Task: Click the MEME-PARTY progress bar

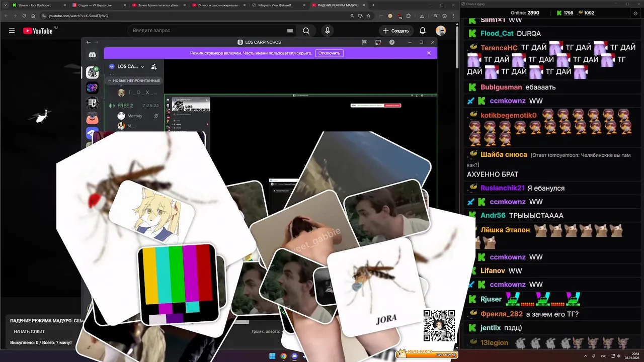Action: [427, 354]
